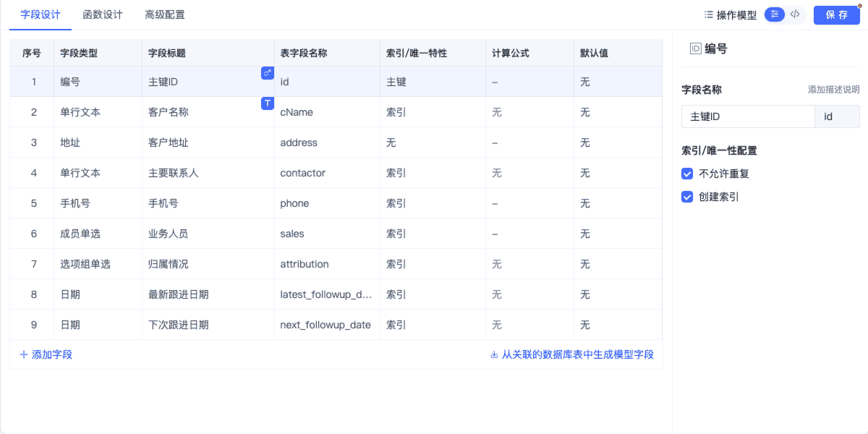Image resolution: width=868 pixels, height=434 pixels.
Task: Click the T badge on 客户名称 row
Action: click(268, 103)
